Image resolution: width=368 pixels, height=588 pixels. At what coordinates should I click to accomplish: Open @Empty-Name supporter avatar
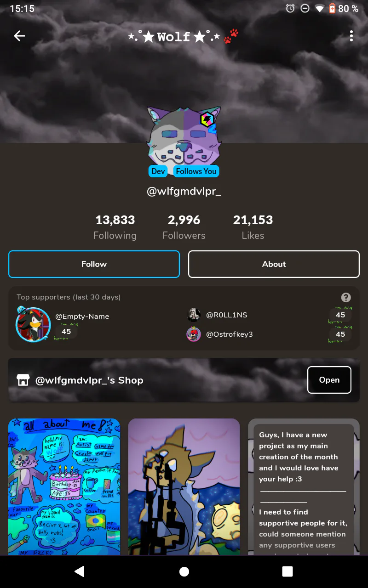tap(33, 324)
